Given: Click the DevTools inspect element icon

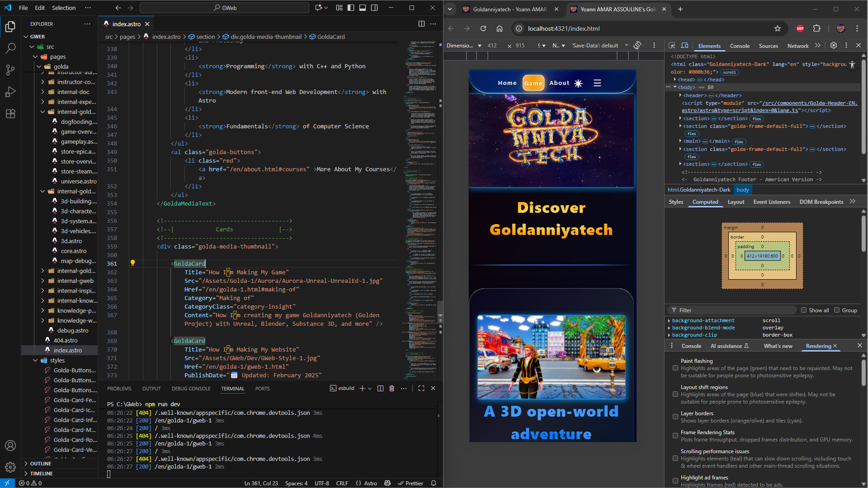Looking at the screenshot, I should tap(672, 46).
